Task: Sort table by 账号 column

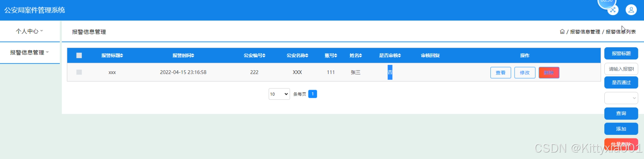Action: click(331, 56)
